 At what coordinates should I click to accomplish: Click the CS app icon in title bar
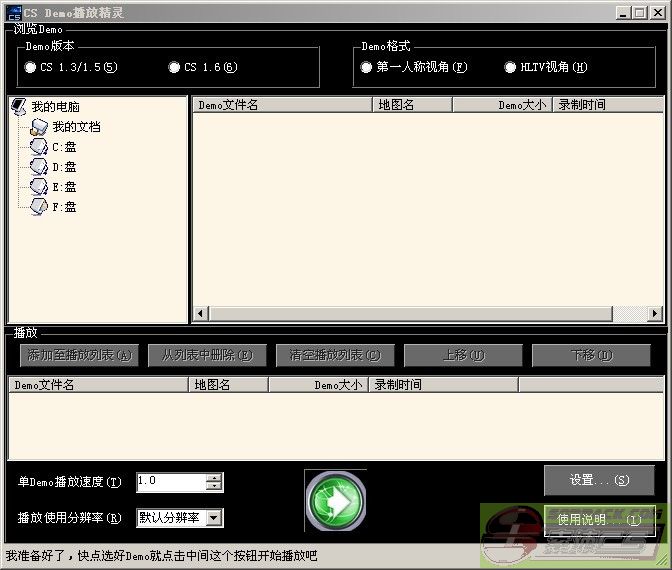click(14, 13)
